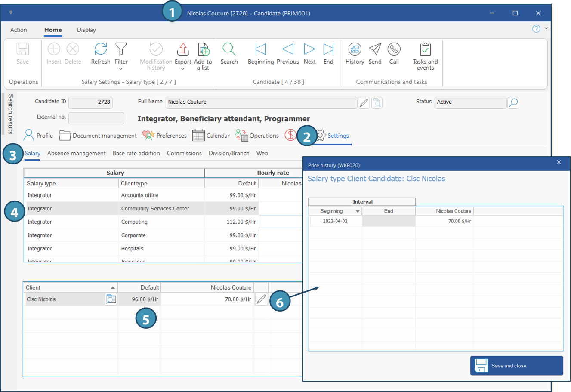Jump to Beginning of candidate list
Viewport: 571px width, 392px height.
point(260,49)
